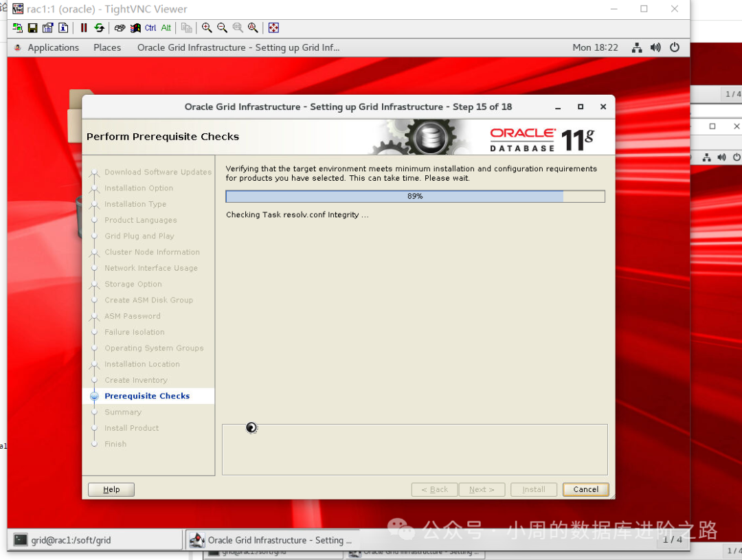Select the 'Network Interface Usage' step
This screenshot has height=560, width=742.
(151, 268)
